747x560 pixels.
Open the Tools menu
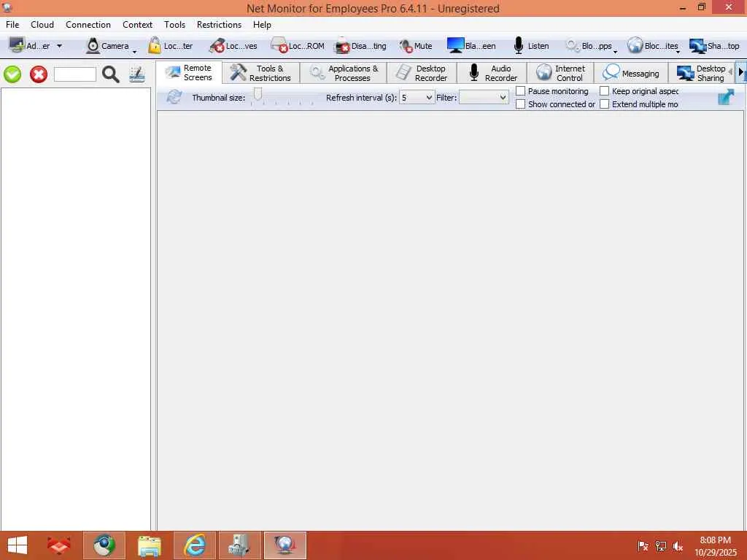(x=174, y=25)
